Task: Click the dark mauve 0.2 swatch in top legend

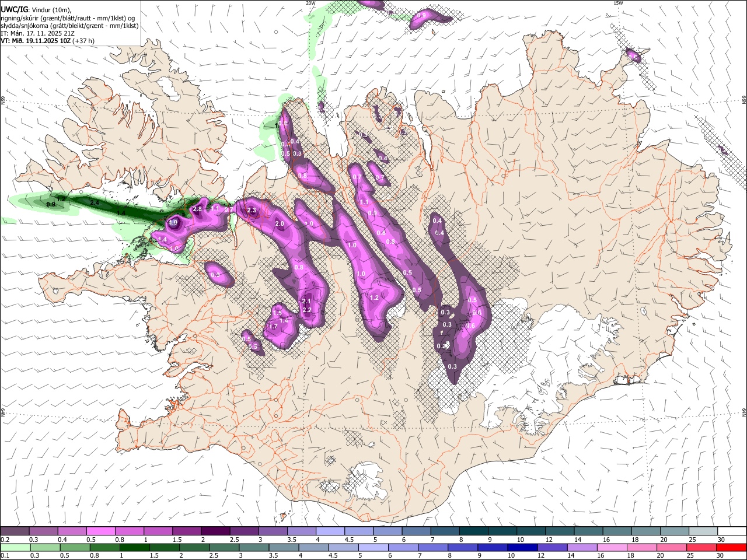Action: (x=15, y=531)
